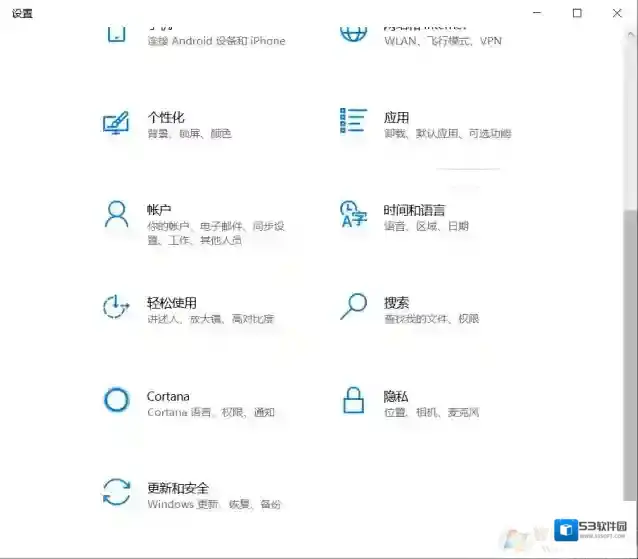The width and height of the screenshot is (638, 559).
Task: Go to 轻松使用 via its title
Action: pos(172,303)
